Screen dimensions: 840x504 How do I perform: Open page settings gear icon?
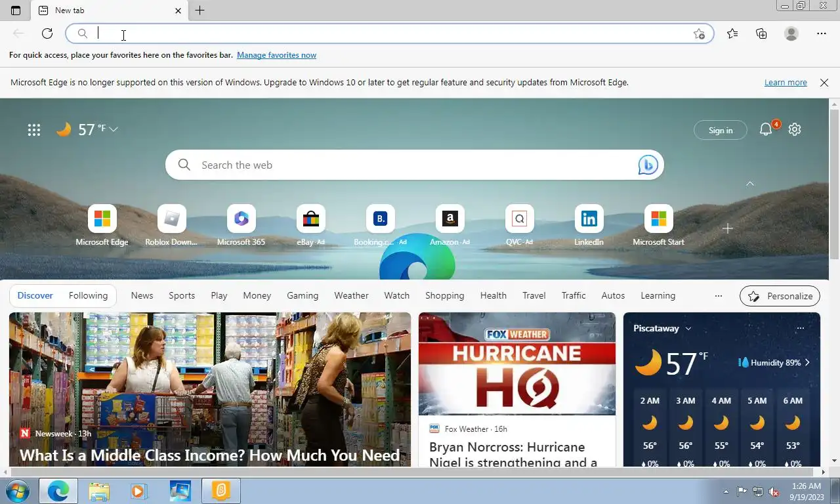[x=795, y=129]
